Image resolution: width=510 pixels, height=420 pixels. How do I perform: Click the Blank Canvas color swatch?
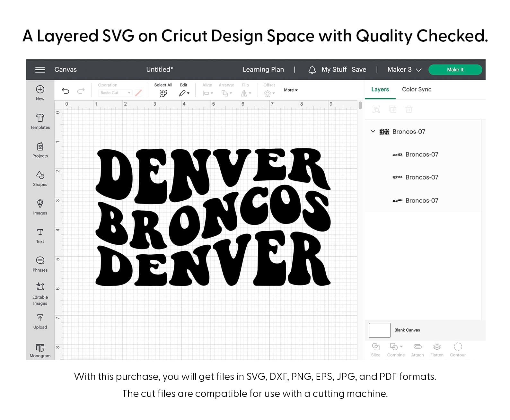[379, 330]
